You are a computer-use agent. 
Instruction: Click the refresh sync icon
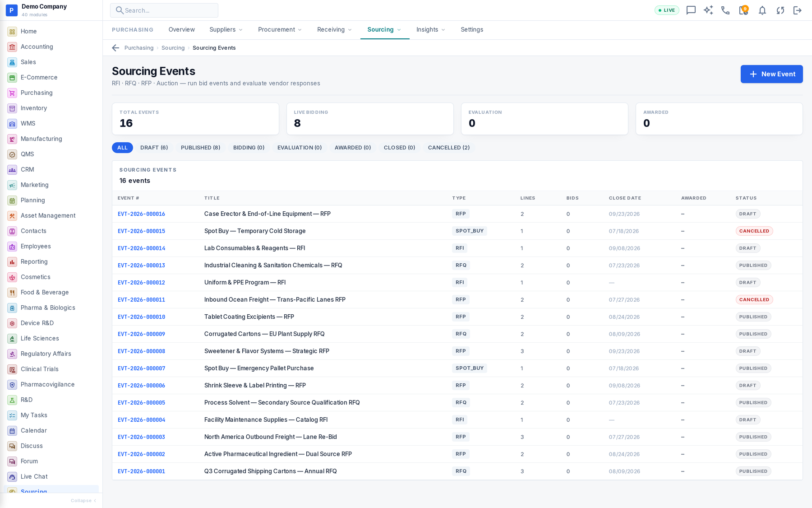780,10
